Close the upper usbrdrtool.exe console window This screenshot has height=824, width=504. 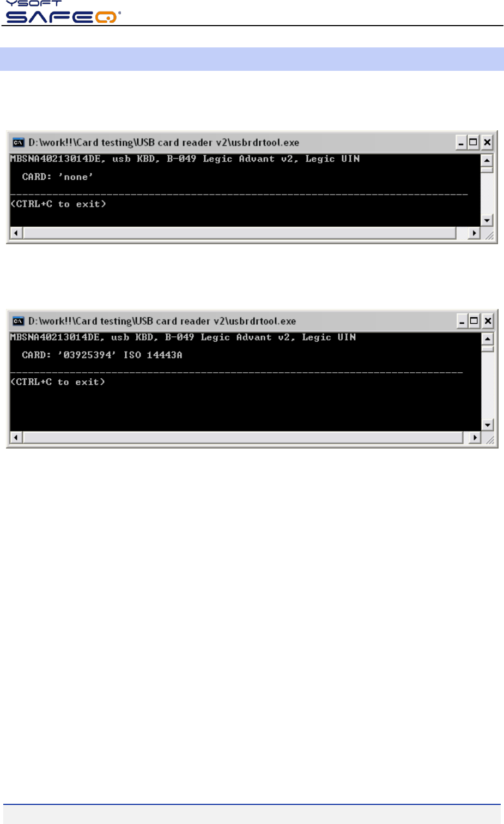(x=487, y=143)
